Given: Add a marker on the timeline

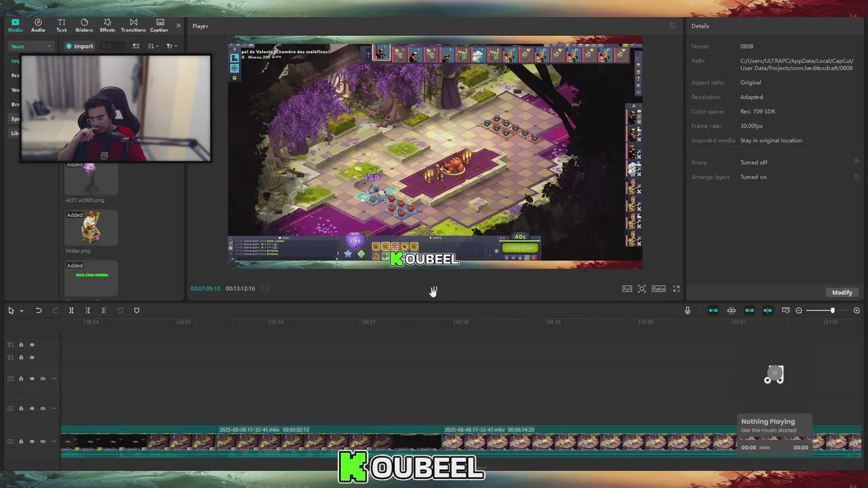Looking at the screenshot, I should (x=136, y=310).
